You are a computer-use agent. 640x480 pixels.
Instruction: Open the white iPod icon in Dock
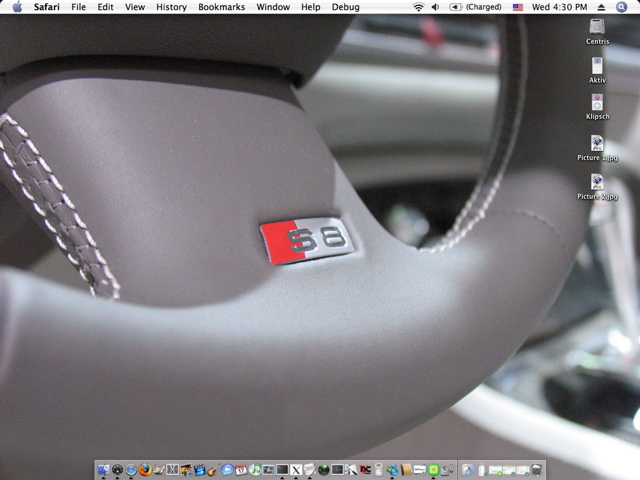pyautogui.click(x=379, y=470)
